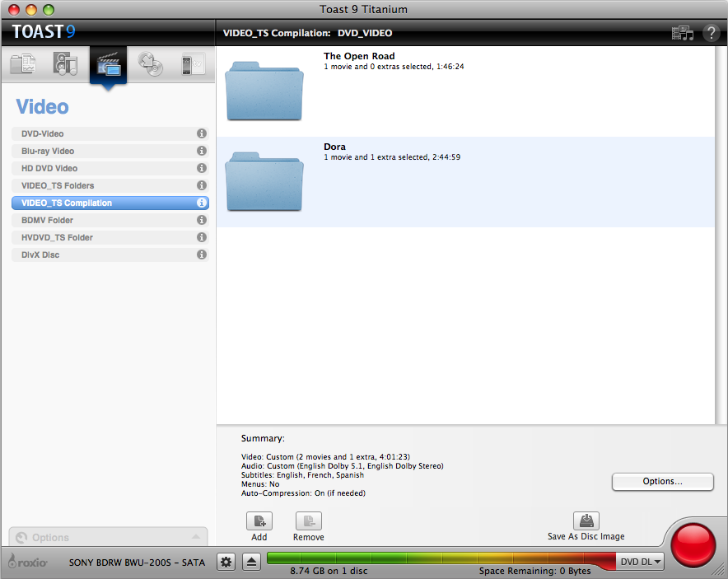
Task: Choose BDMV Folder format
Action: pos(110,220)
